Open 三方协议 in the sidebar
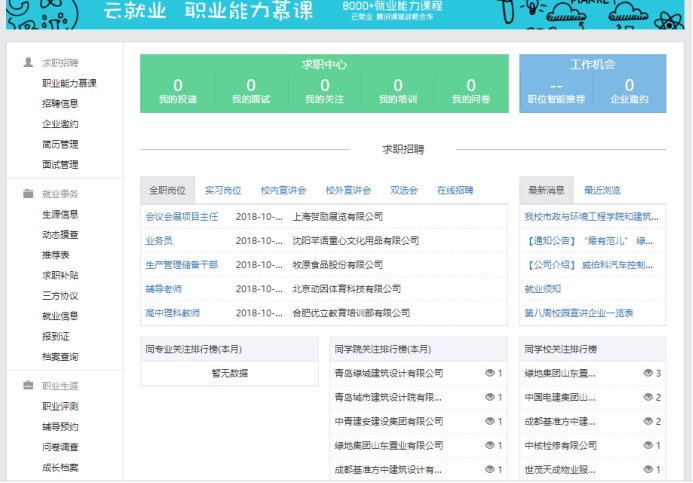This screenshot has height=483, width=693. (60, 295)
